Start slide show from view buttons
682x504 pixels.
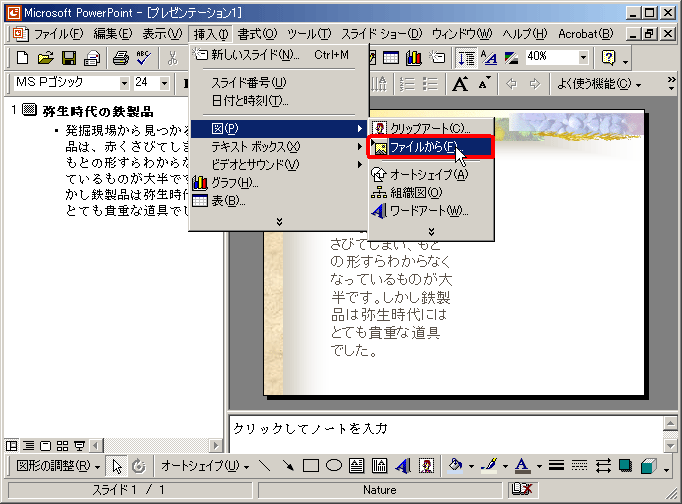click(x=79, y=446)
